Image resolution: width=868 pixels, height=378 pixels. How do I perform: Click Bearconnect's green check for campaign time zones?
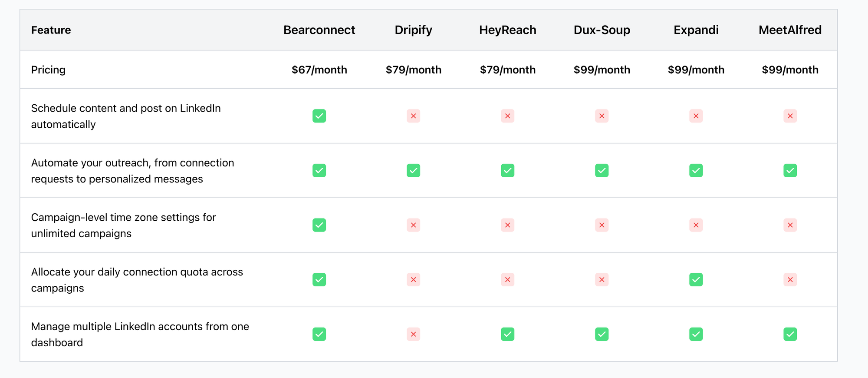[x=319, y=225]
